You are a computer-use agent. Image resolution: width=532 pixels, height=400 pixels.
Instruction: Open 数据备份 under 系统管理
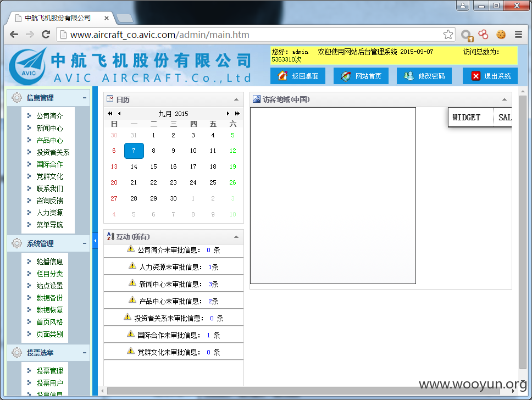[49, 298]
